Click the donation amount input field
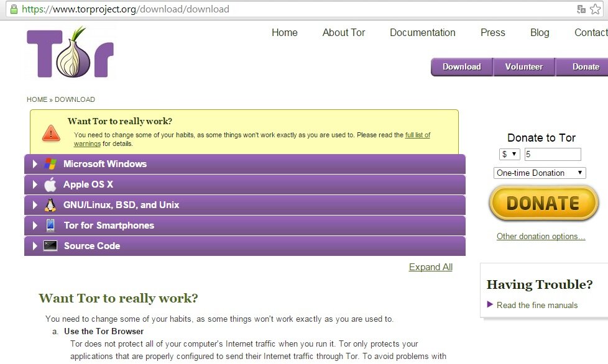Screen dimensions: 608x364 553,154
